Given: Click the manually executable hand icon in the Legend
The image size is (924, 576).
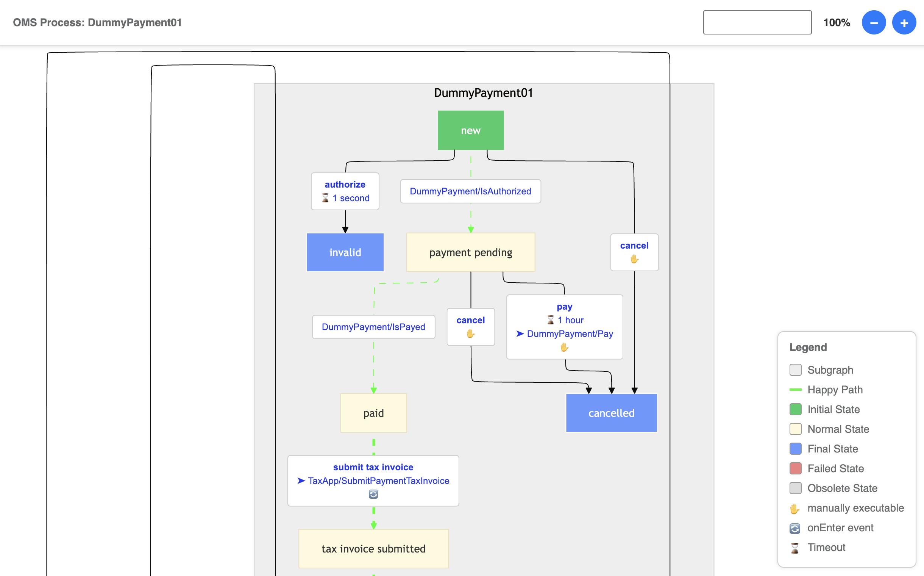Looking at the screenshot, I should point(795,508).
